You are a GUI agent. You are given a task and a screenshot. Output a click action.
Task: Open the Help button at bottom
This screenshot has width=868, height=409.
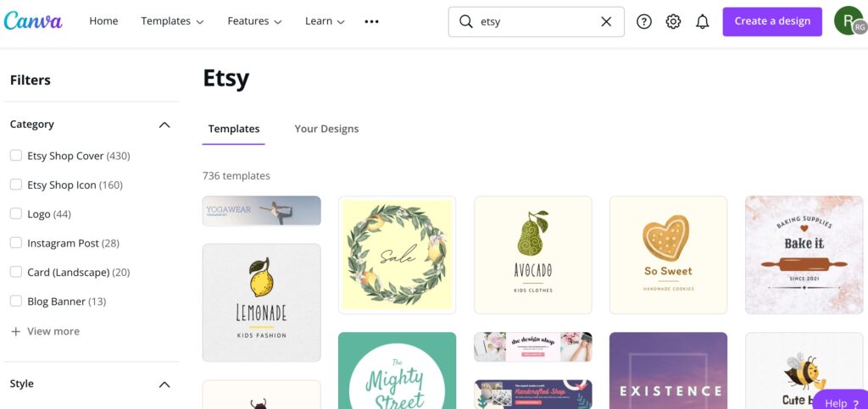(842, 401)
